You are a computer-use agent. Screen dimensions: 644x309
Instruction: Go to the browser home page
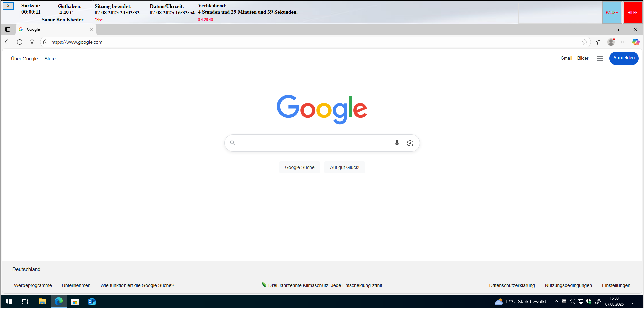click(32, 42)
